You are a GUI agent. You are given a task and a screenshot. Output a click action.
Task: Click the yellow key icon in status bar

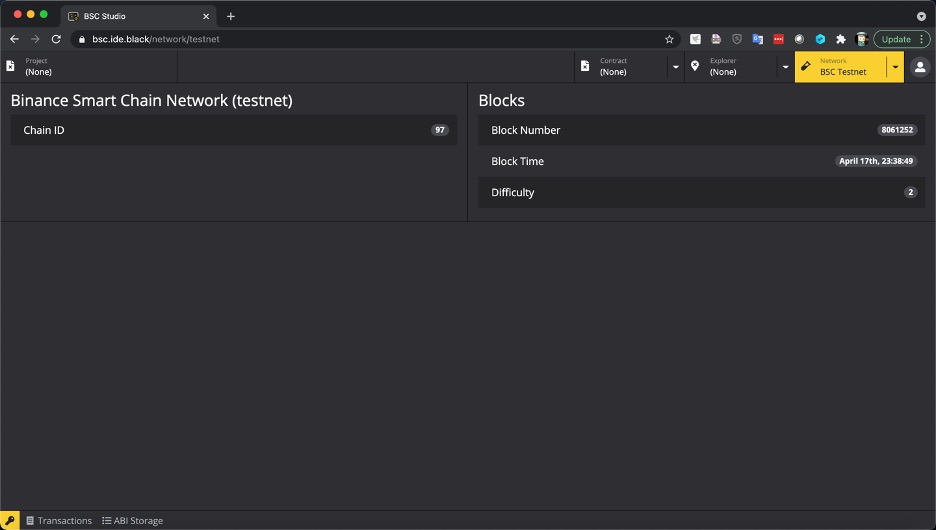(x=10, y=520)
